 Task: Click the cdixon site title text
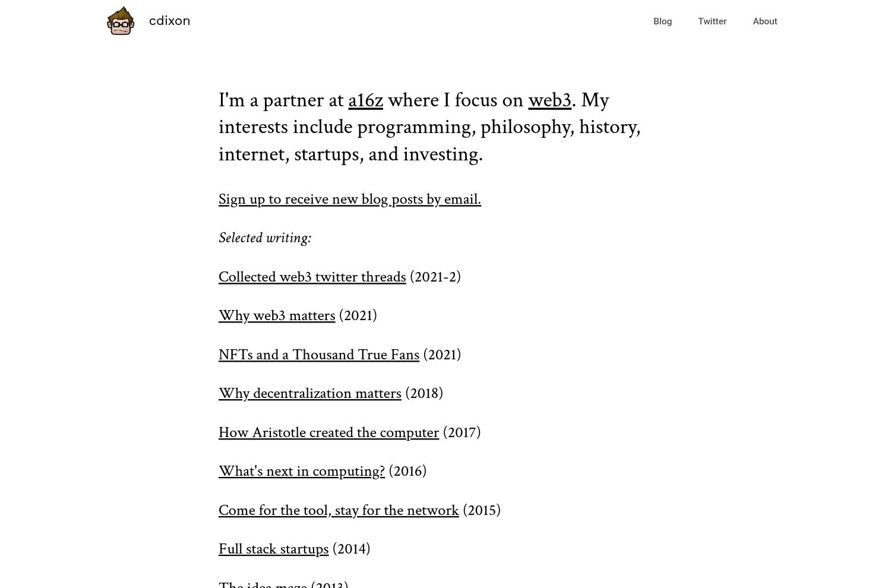169,20
